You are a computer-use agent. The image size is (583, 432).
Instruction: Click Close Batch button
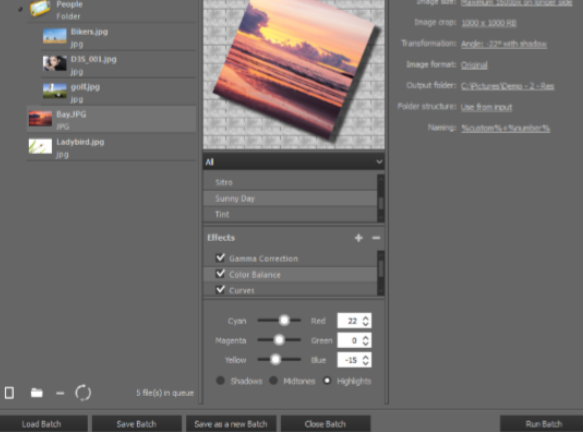coord(325,424)
